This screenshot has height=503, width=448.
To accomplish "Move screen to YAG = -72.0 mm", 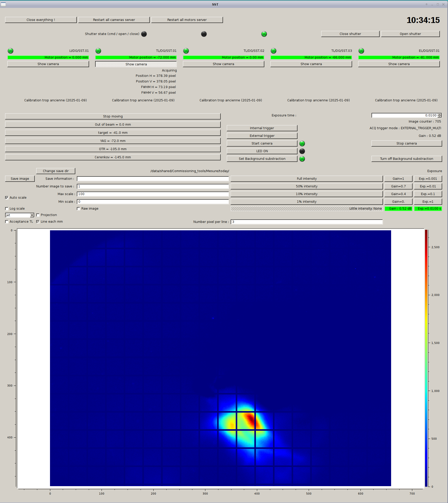I will point(113,141).
